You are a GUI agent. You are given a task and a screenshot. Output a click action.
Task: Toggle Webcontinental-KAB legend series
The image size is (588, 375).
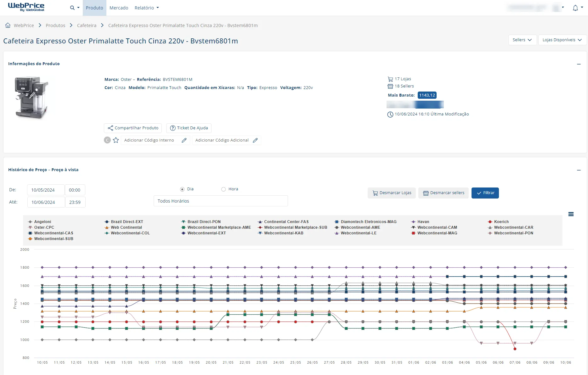pyautogui.click(x=280, y=233)
